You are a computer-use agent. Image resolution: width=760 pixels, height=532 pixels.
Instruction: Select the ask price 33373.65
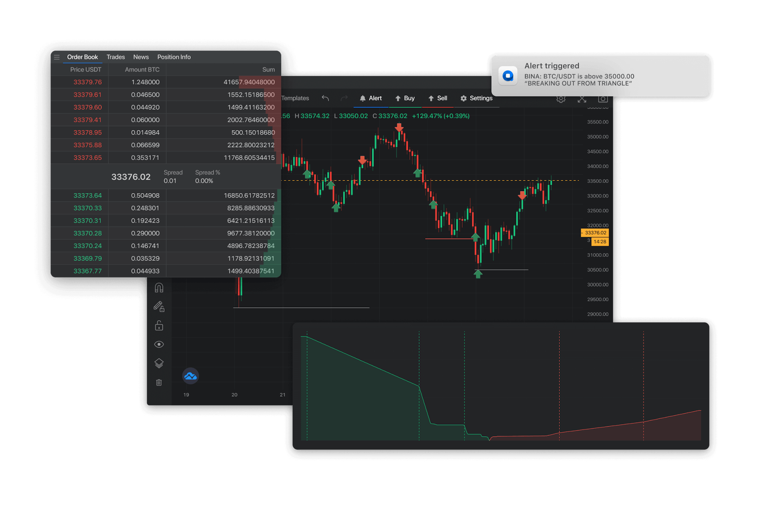click(x=87, y=157)
